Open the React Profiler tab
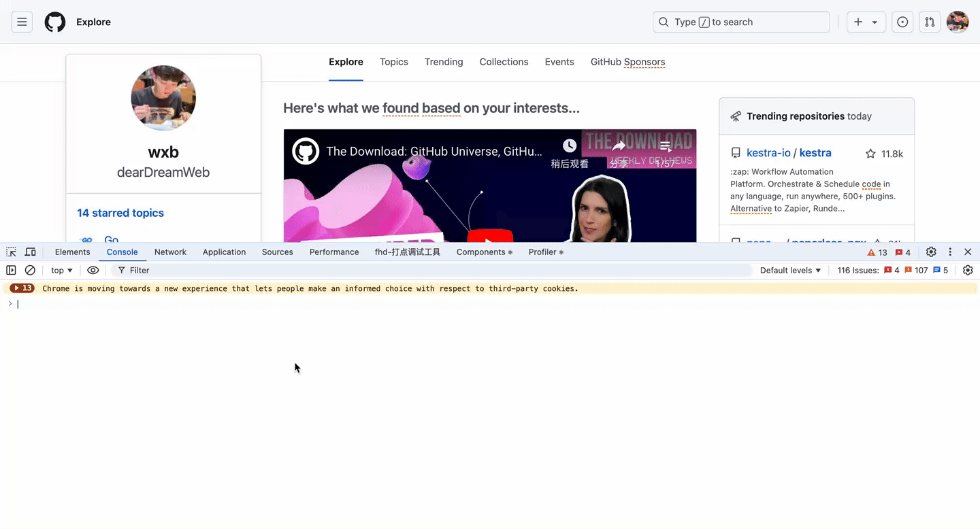Screen dimensions: 980x529 tap(546, 252)
